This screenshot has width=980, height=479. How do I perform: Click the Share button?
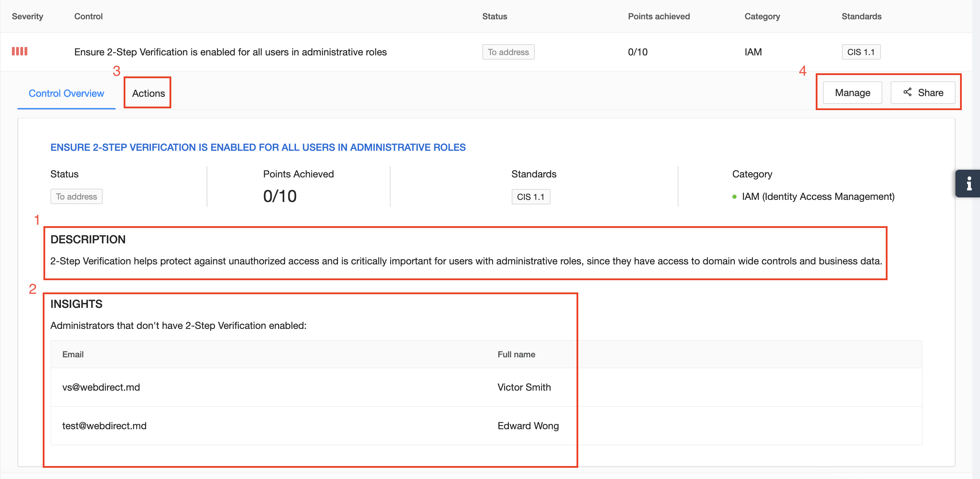pos(923,93)
